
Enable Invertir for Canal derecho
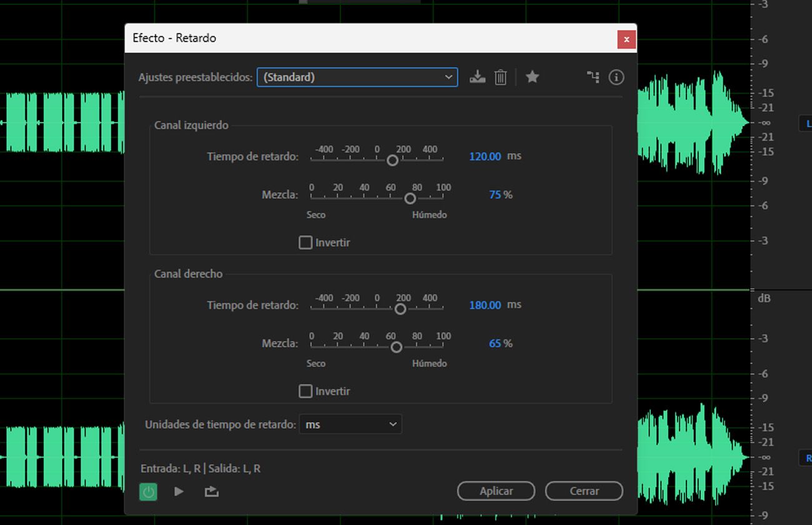pyautogui.click(x=305, y=391)
